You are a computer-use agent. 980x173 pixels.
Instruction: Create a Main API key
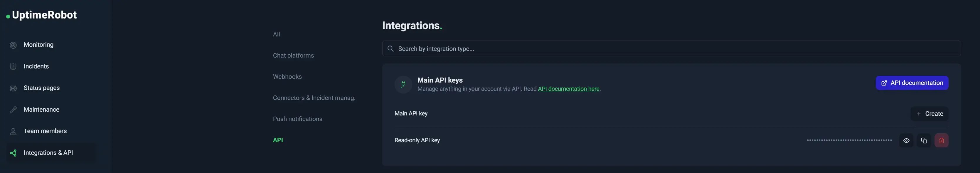click(930, 114)
